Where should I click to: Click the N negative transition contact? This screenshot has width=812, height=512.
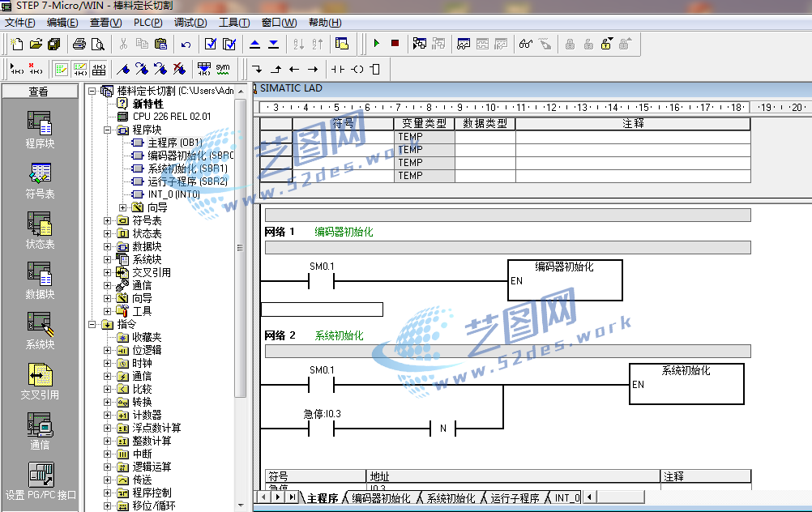coord(443,428)
